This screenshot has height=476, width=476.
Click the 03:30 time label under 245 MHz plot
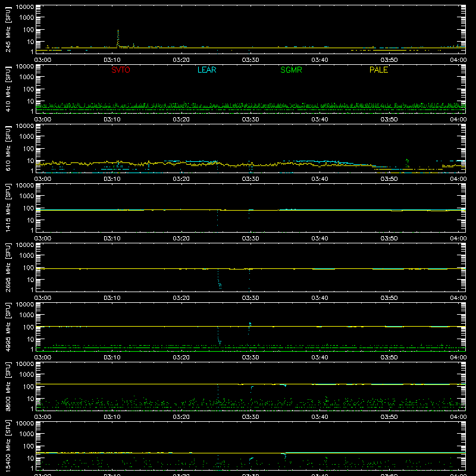coord(250,60)
